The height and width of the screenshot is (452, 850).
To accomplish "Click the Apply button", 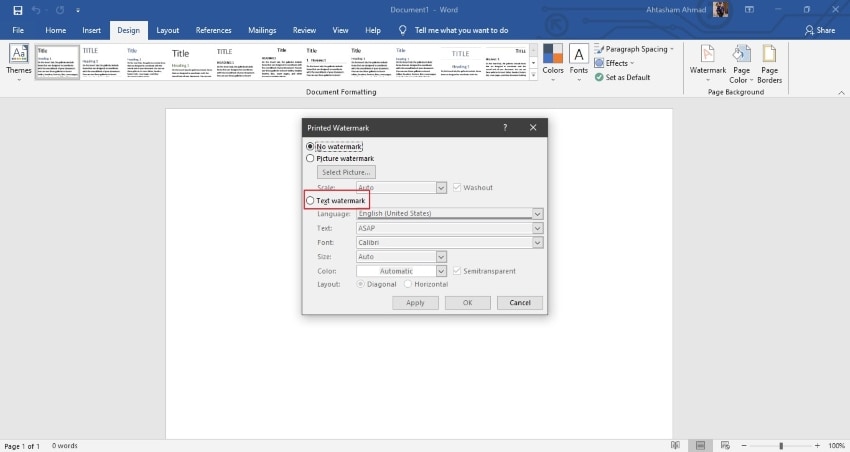I will pyautogui.click(x=415, y=303).
